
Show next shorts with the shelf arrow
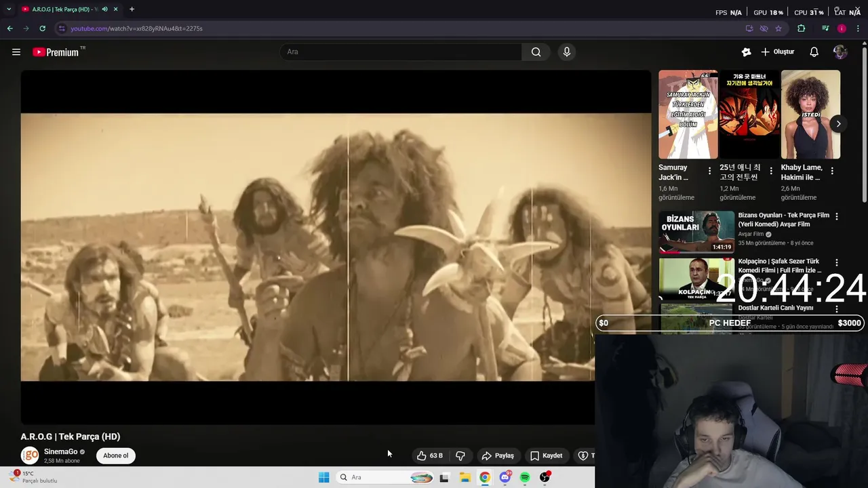(x=838, y=124)
